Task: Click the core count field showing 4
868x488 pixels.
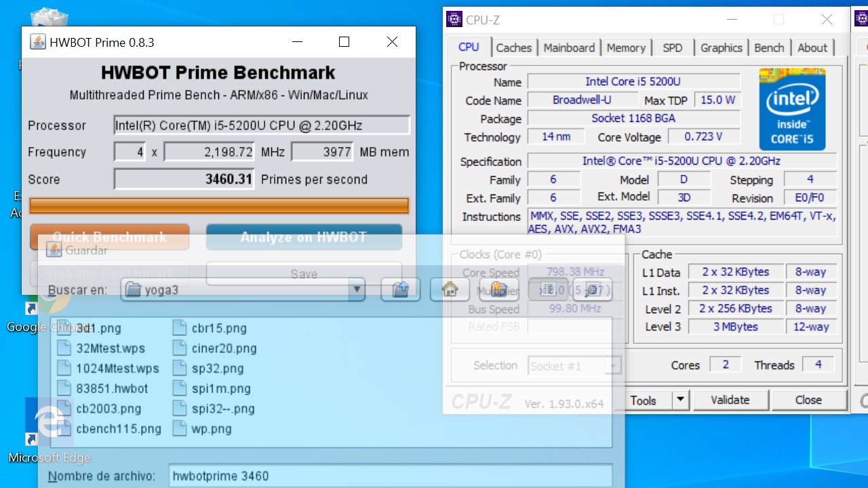Action: click(130, 152)
